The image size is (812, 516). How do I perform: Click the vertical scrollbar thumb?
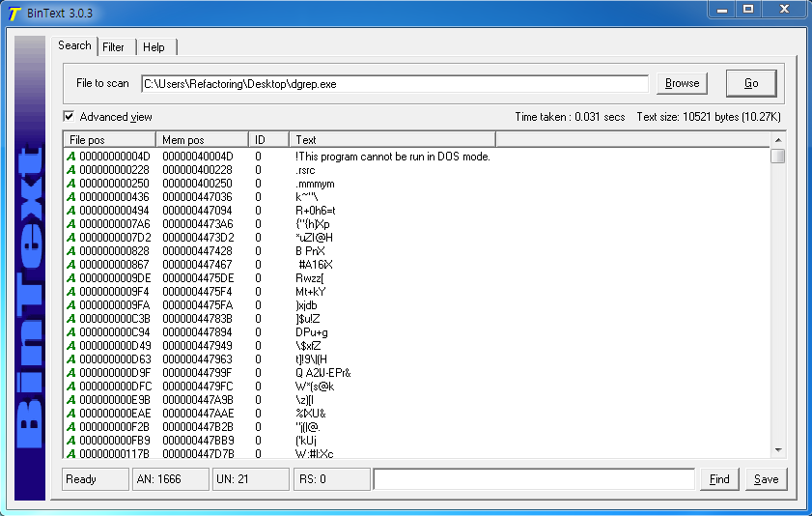tap(778, 156)
